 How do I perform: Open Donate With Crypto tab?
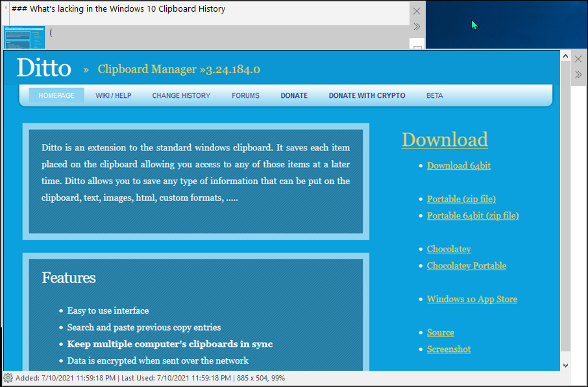click(x=367, y=95)
